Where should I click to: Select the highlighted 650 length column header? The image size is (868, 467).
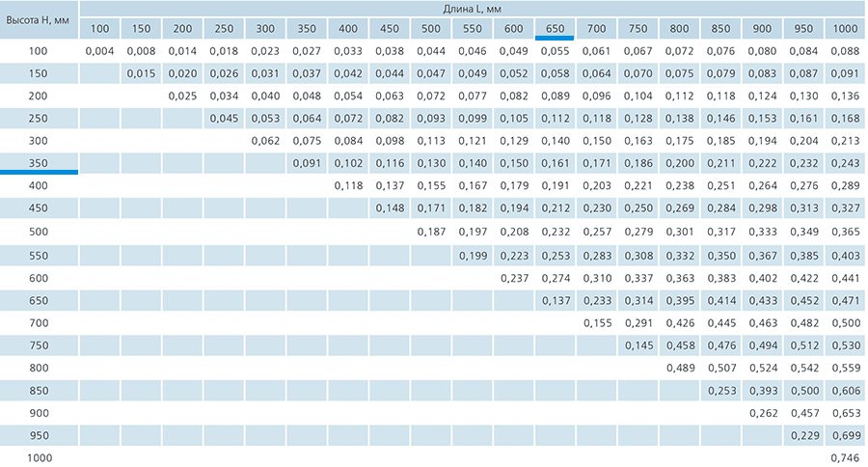click(555, 29)
